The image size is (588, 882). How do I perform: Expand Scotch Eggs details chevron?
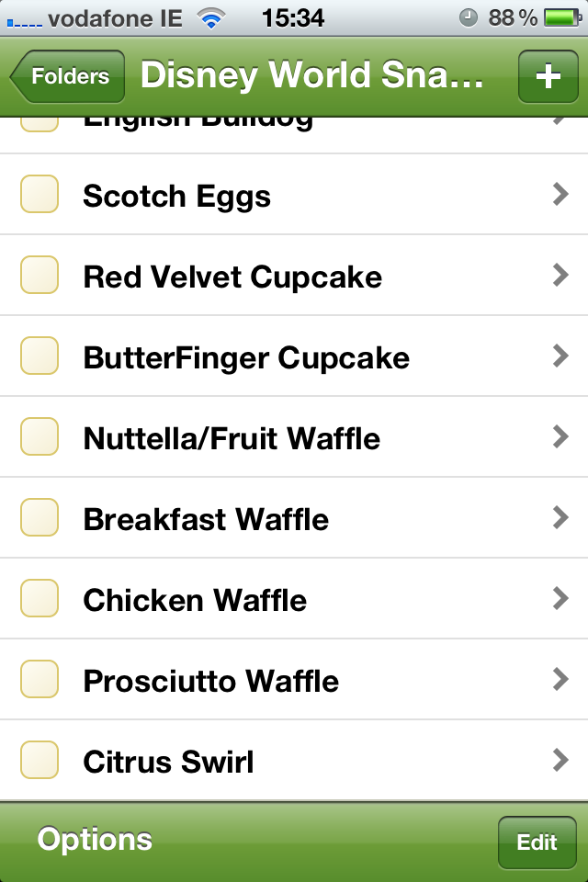(x=560, y=195)
